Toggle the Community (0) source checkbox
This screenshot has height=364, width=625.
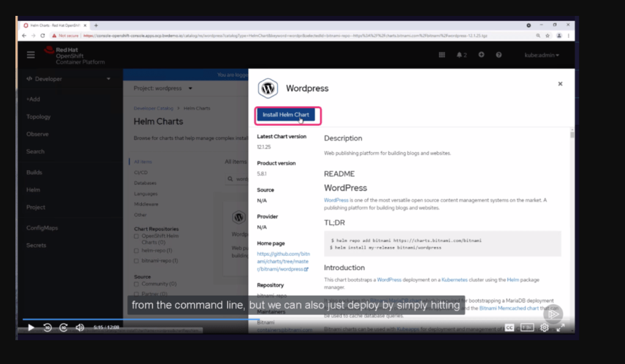pos(136,284)
